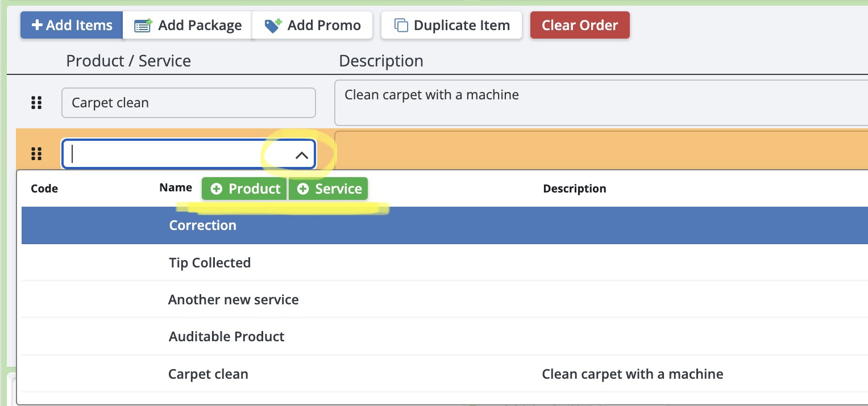Click the plus icon on Product button

pyautogui.click(x=217, y=189)
